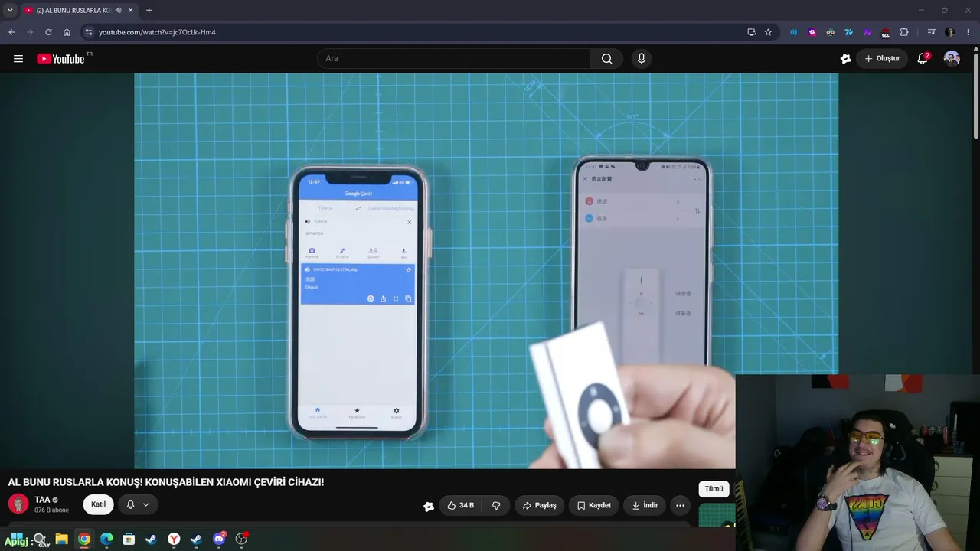
Task: Click the star icon left of like button
Action: click(x=429, y=506)
